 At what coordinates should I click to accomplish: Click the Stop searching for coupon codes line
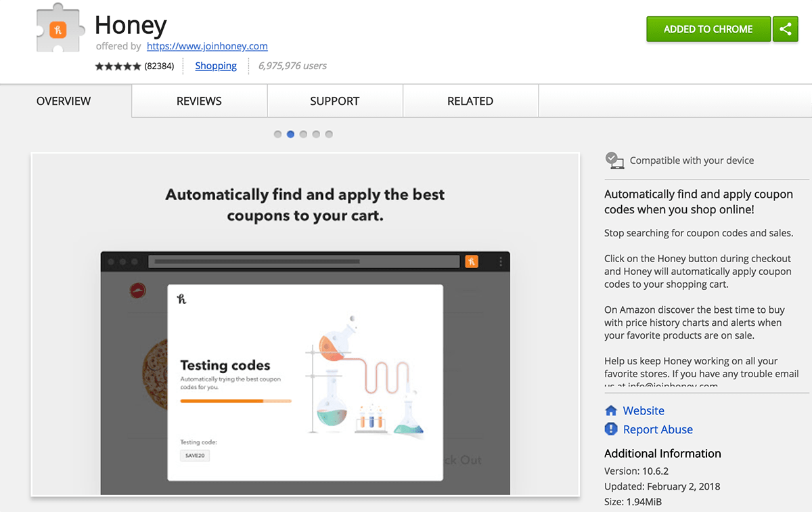tap(698, 233)
